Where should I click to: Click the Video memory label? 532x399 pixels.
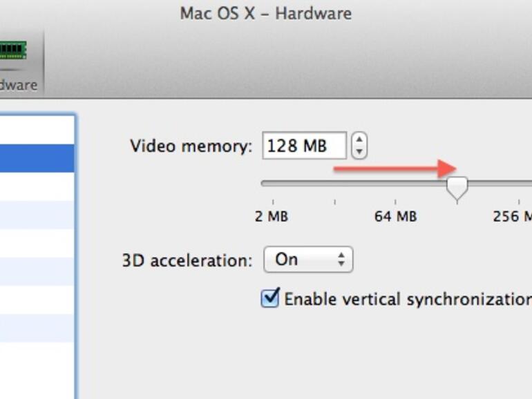191,146
